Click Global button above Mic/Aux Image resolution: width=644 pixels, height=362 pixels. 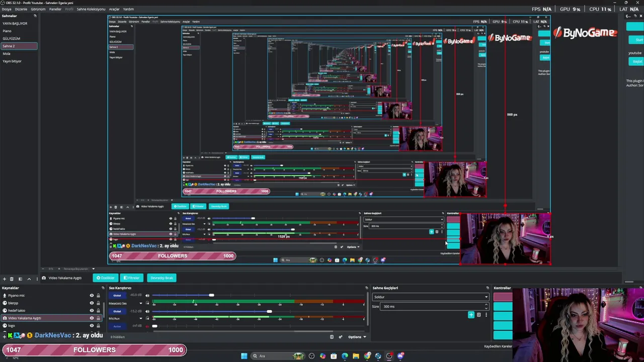pos(117,311)
